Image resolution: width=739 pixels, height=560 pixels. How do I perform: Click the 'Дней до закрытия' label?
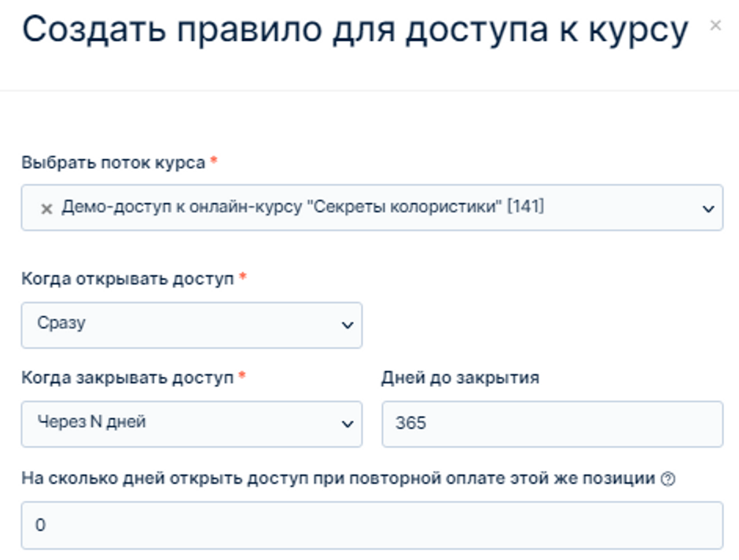(461, 378)
